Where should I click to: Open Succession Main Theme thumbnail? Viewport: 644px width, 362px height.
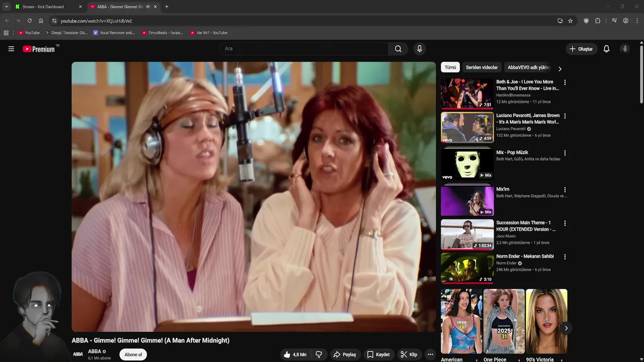467,234
